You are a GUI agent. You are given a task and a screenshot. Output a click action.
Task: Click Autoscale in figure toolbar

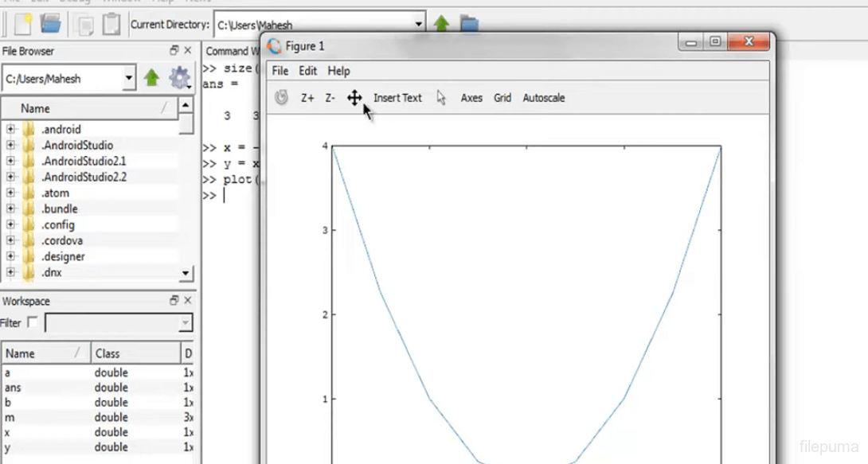tap(544, 98)
